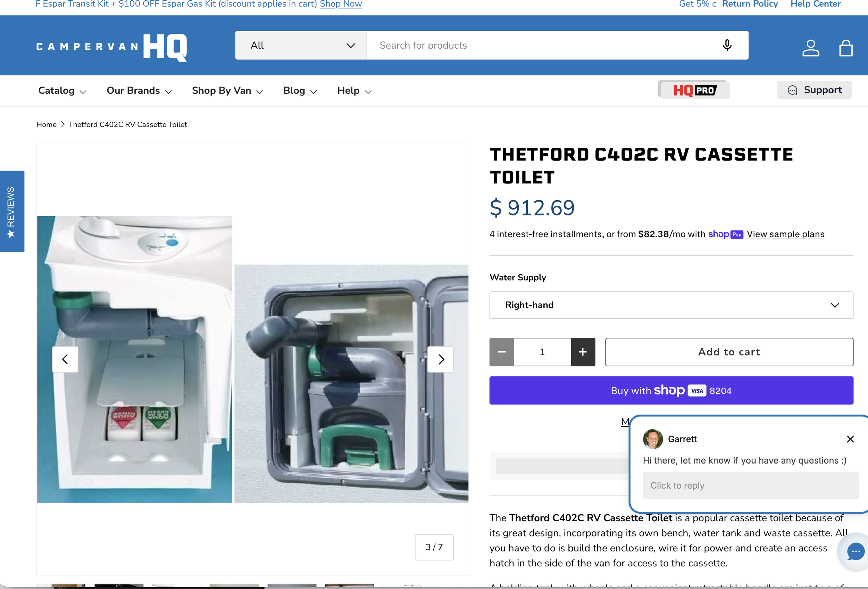Open the user account icon

[810, 48]
